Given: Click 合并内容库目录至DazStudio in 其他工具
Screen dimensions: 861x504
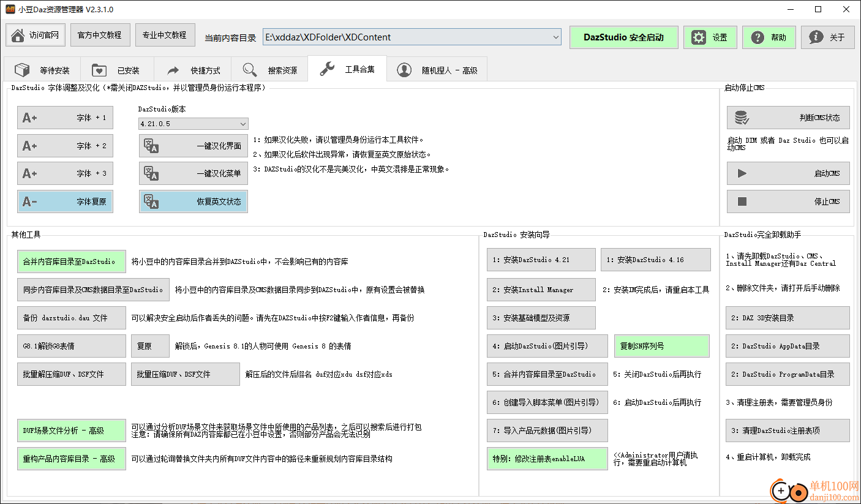Looking at the screenshot, I should pyautogui.click(x=72, y=261).
